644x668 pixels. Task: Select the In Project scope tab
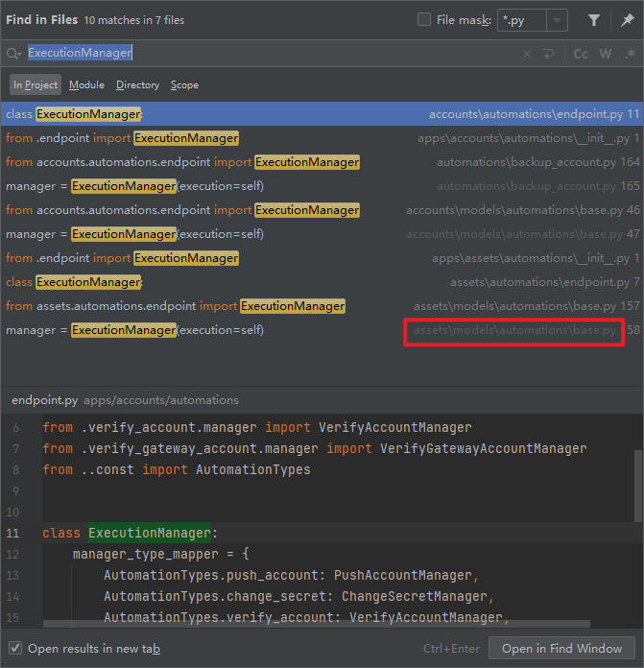point(36,84)
